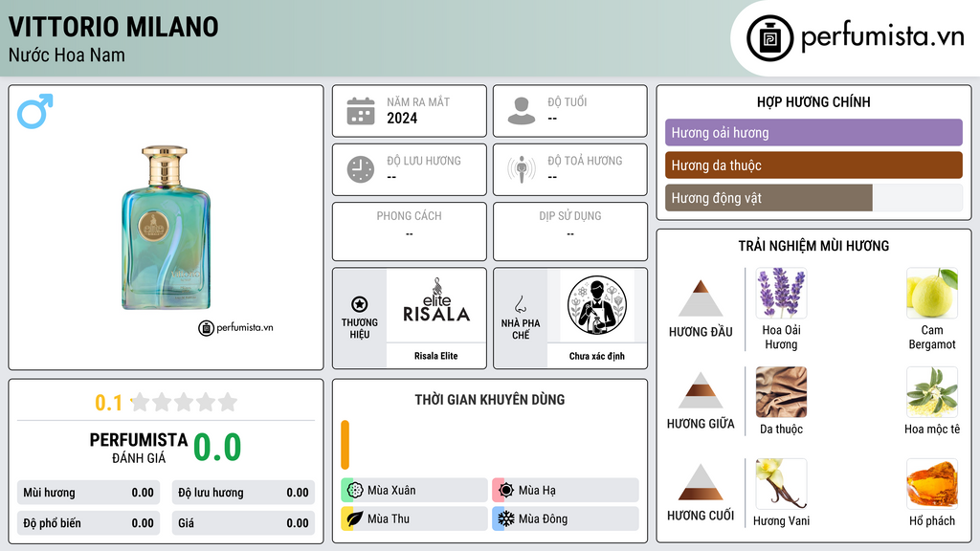Click the calendar icon beside Năm ra mắt
The height and width of the screenshot is (551, 980).
[x=361, y=111]
